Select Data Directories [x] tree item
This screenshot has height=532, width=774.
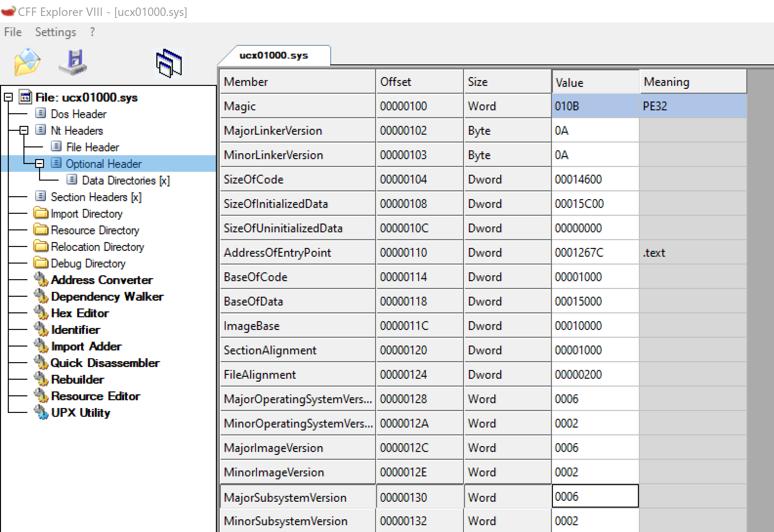(x=125, y=180)
